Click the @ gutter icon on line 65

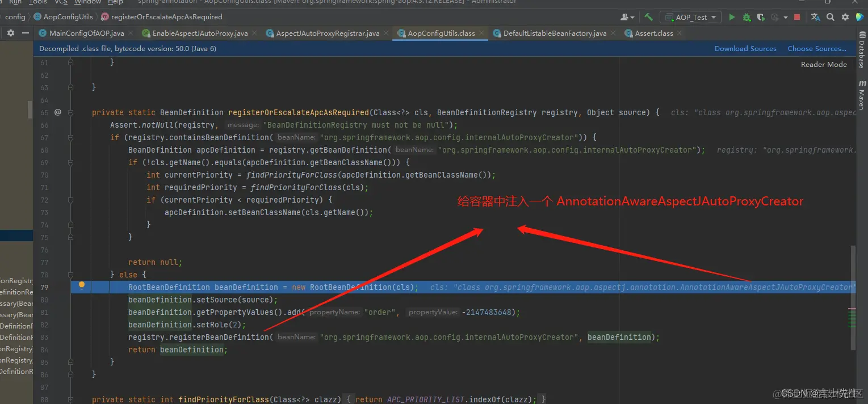(x=57, y=112)
